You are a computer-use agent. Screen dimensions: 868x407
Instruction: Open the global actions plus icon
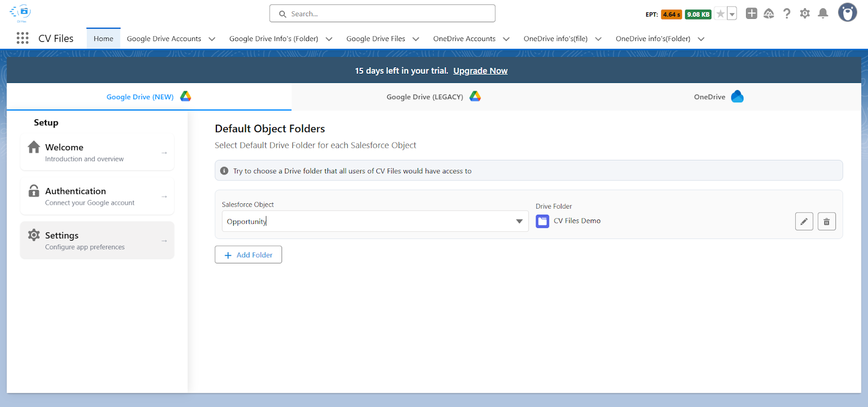click(751, 14)
